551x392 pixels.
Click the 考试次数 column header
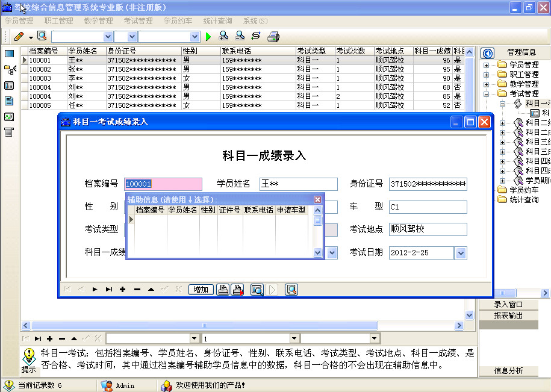coord(354,51)
